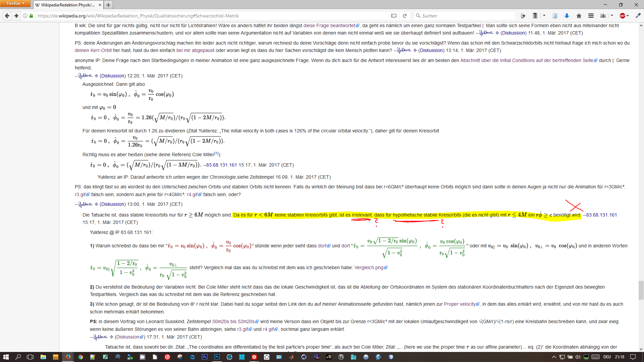
Task: Go back with the back arrow button
Action: click(7, 16)
